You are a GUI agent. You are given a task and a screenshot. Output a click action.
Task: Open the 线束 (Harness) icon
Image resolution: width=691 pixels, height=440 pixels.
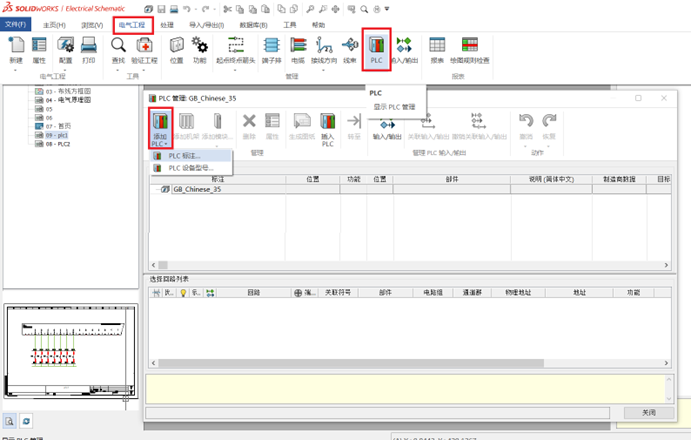point(350,46)
